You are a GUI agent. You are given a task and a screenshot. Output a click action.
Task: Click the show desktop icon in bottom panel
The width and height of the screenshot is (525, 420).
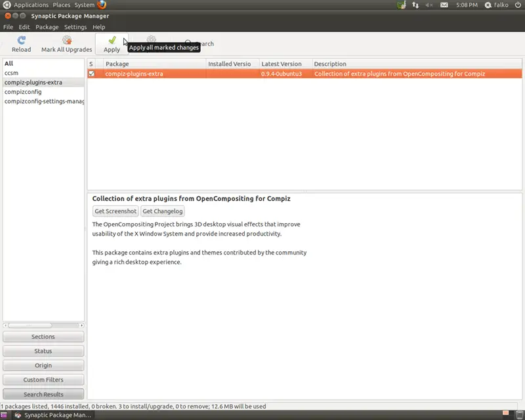(x=4, y=415)
